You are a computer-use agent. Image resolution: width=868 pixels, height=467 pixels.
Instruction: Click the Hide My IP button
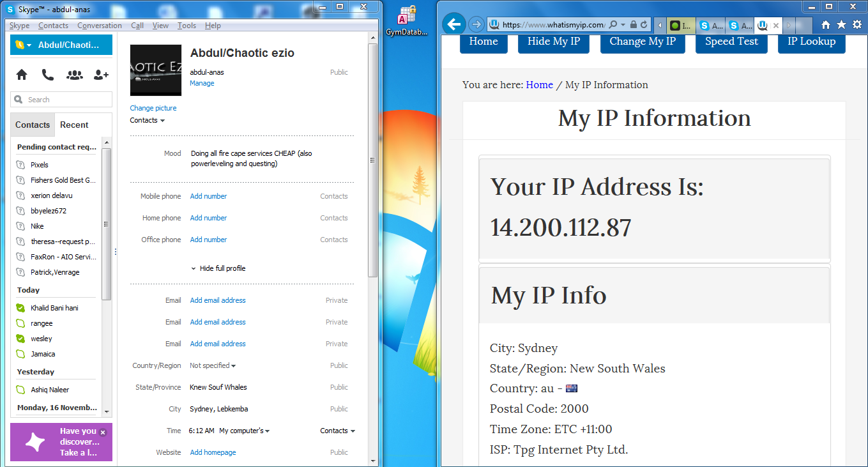554,42
